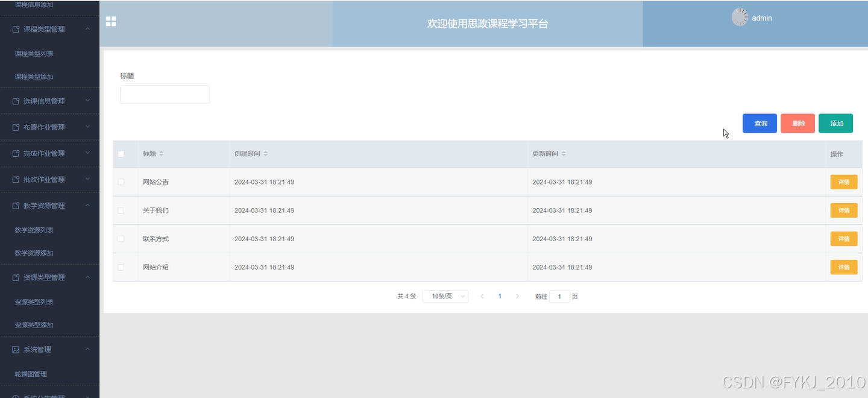Expand 选课信息管理 using its chevron
Viewport: 868px width, 398px height.
(88, 101)
